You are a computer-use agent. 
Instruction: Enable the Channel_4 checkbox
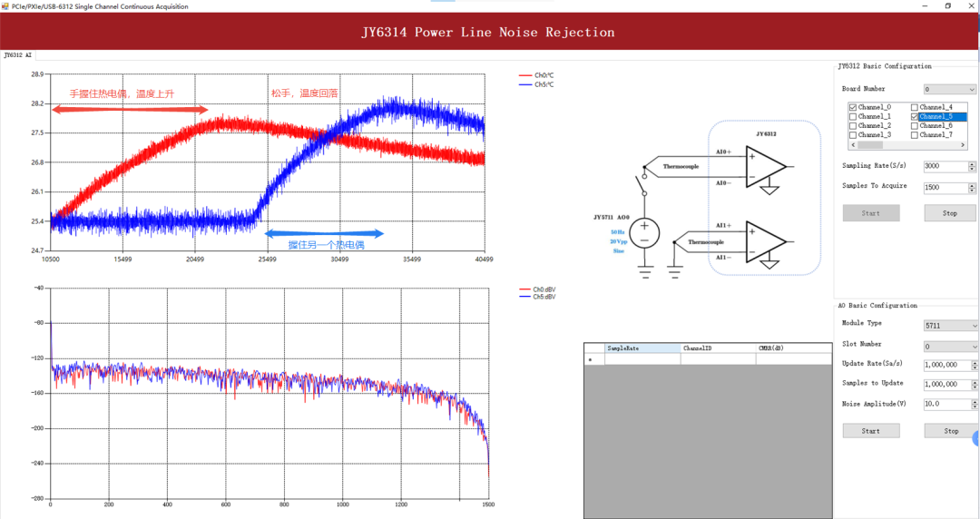[x=915, y=108]
